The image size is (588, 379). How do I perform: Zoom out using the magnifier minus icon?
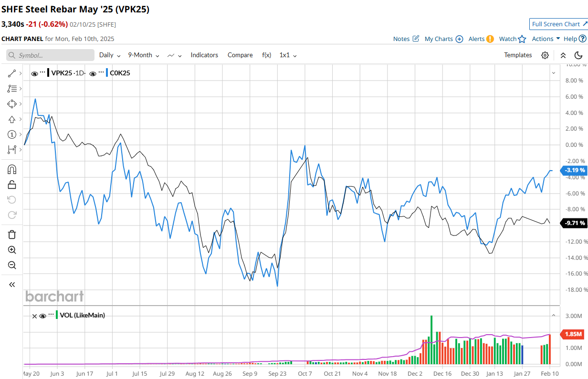12,265
